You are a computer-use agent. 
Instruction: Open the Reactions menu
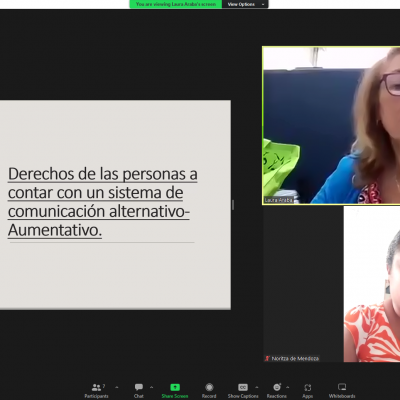pyautogui.click(x=277, y=391)
